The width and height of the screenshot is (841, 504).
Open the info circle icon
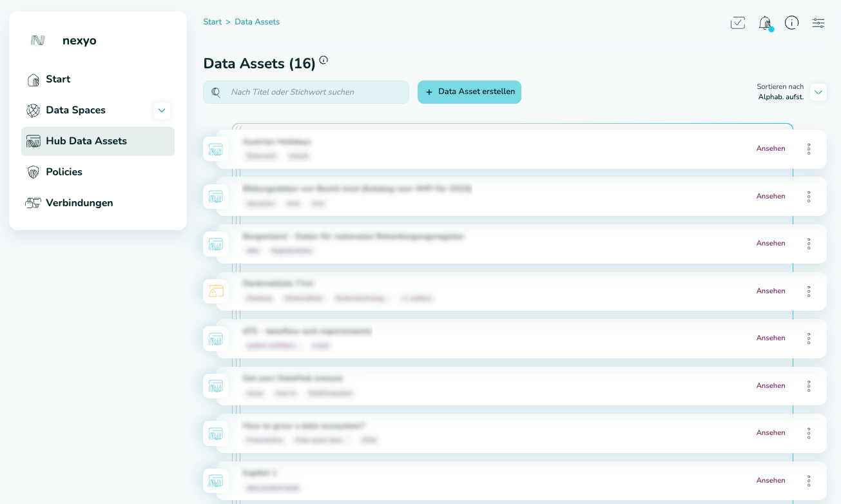pos(791,23)
